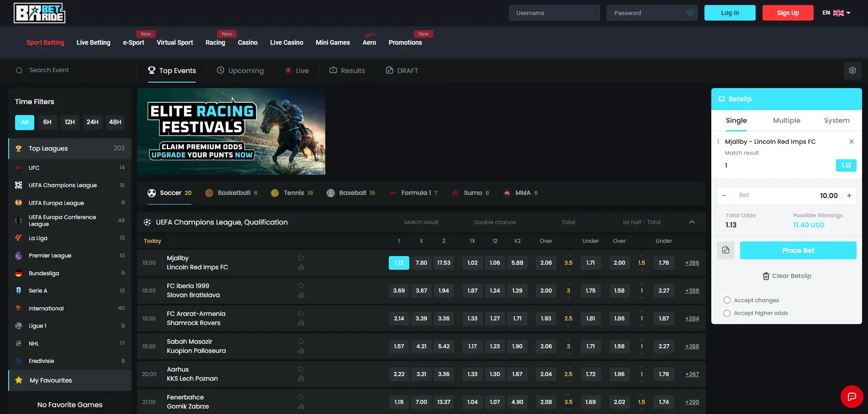Click the password field visibility icon
The image size is (868, 414).
coord(690,13)
